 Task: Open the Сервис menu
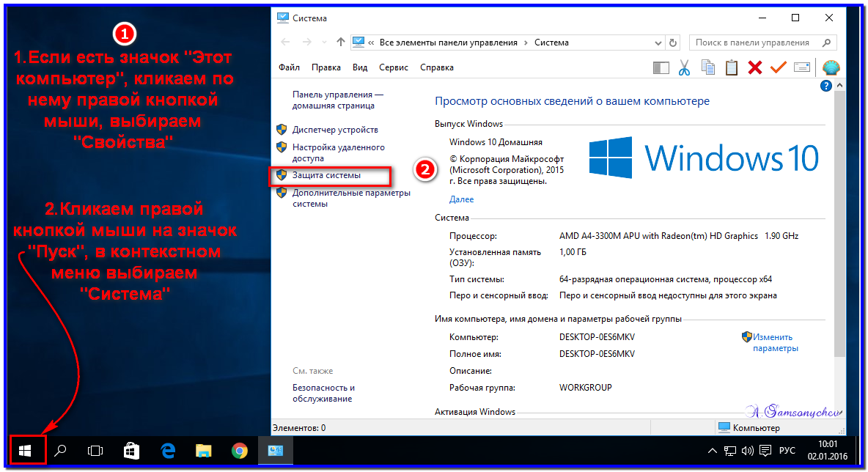[x=394, y=67]
